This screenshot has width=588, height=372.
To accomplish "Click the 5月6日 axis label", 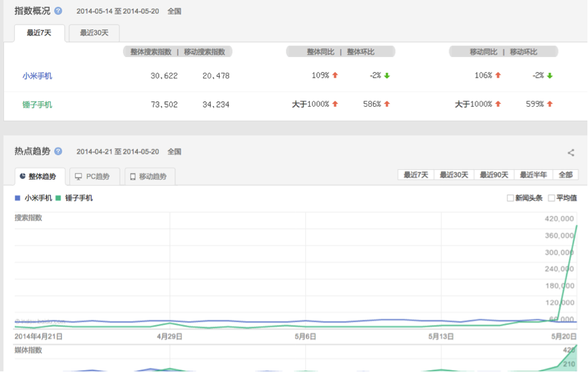I will [x=305, y=337].
